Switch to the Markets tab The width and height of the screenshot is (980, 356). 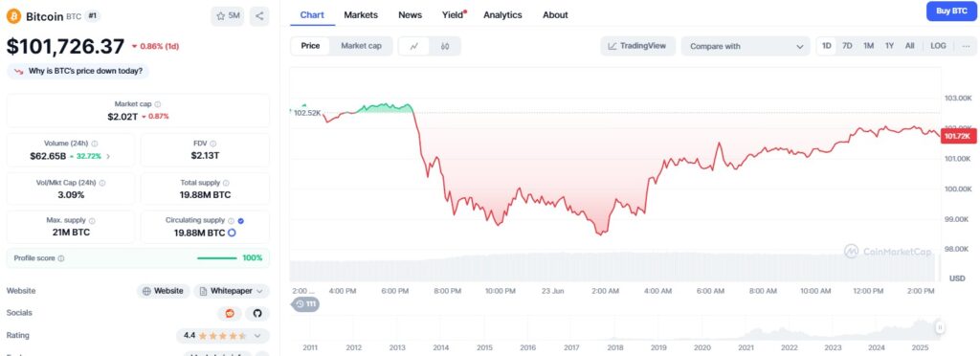[x=361, y=15]
